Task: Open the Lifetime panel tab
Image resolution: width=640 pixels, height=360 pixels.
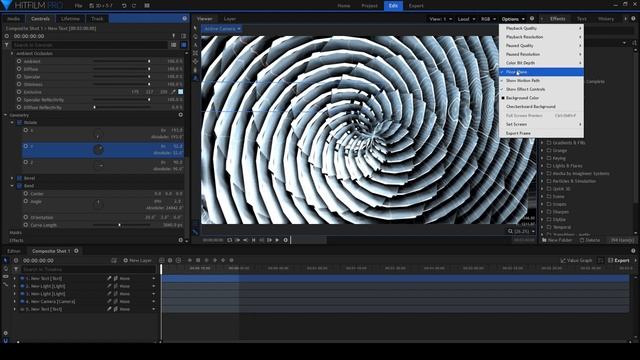Action: point(70,19)
